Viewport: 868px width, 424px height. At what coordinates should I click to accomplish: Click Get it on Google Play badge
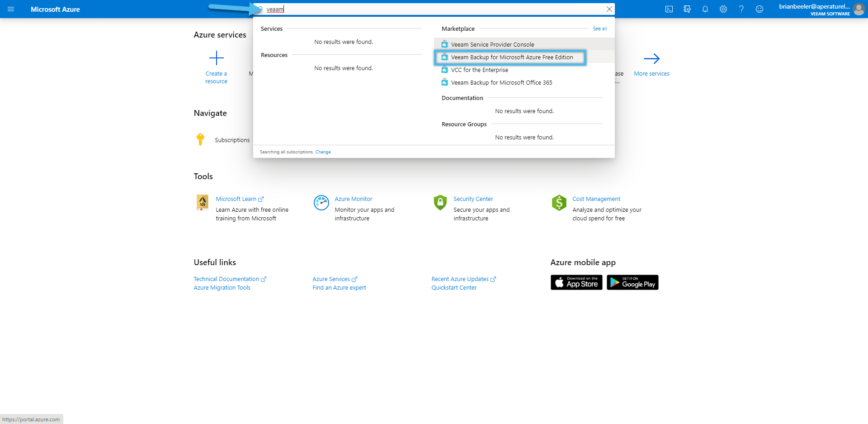click(x=632, y=282)
